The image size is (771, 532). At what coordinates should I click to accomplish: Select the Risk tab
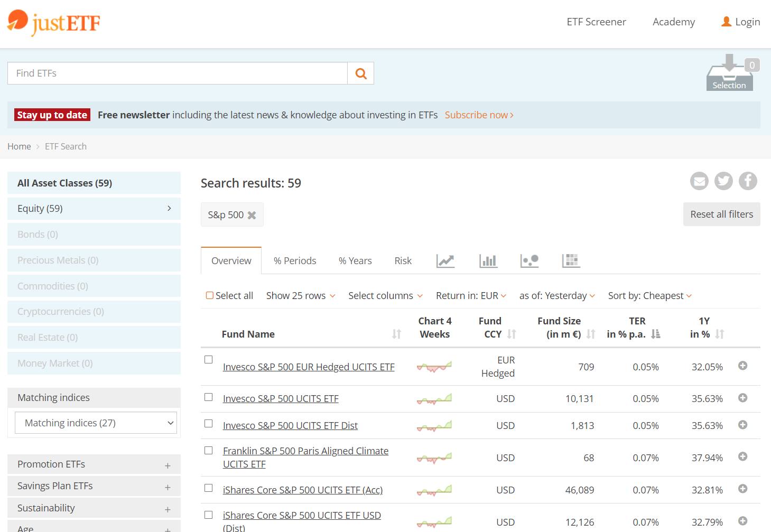403,260
